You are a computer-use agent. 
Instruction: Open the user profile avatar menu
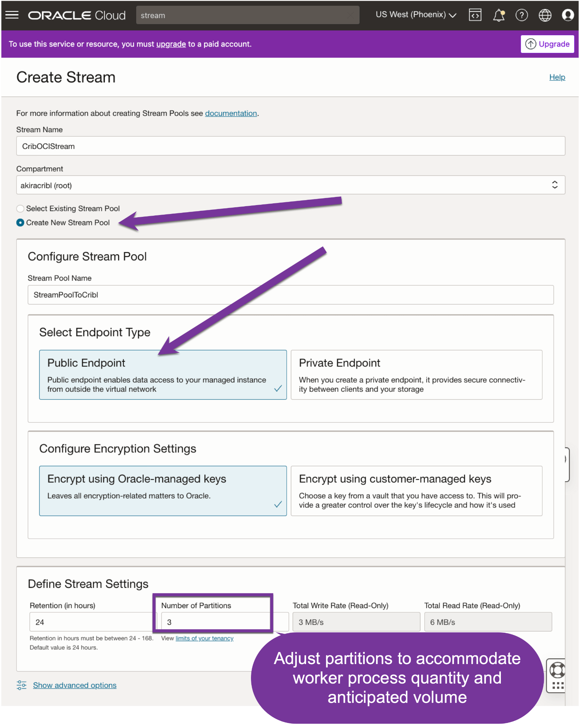pos(567,15)
